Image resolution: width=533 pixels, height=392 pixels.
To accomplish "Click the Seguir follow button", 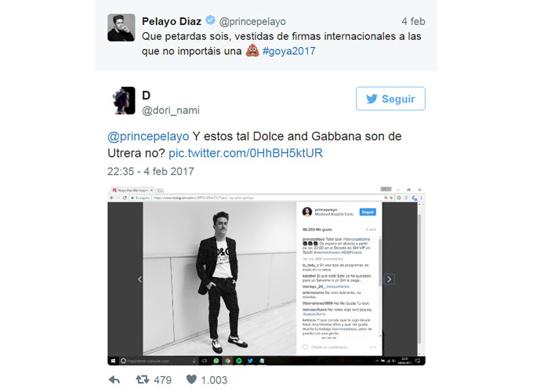I will tap(390, 99).
